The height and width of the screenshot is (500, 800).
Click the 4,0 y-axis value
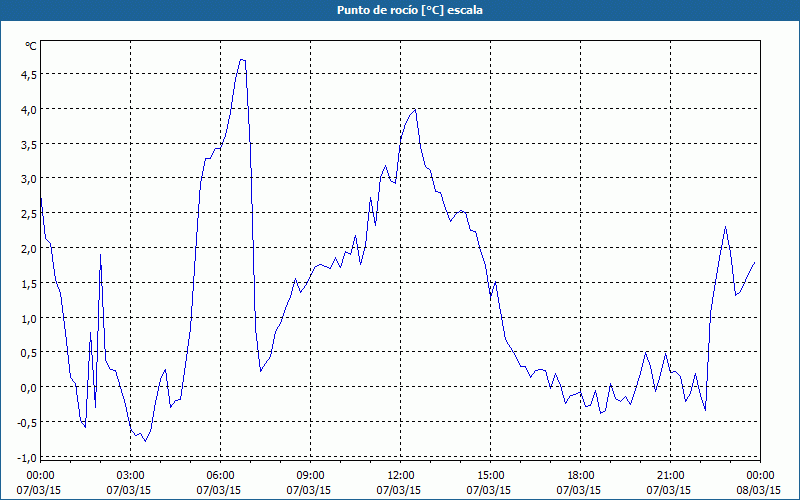27,109
